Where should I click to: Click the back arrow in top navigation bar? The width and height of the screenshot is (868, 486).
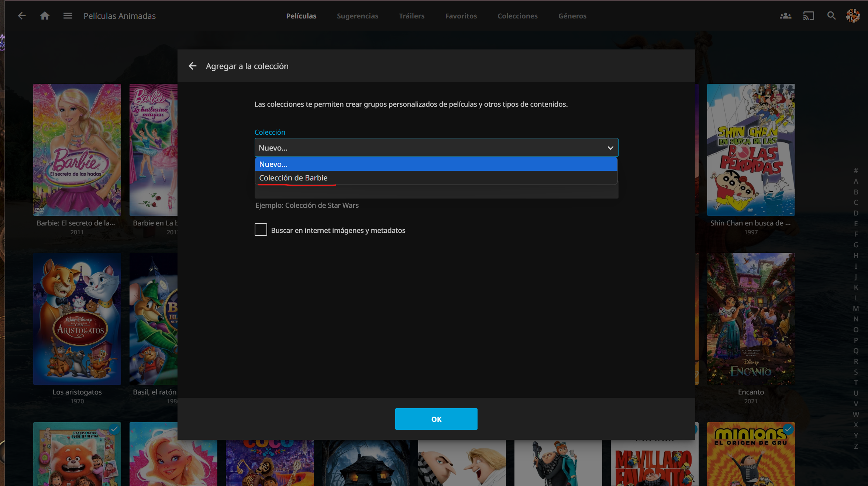(22, 16)
